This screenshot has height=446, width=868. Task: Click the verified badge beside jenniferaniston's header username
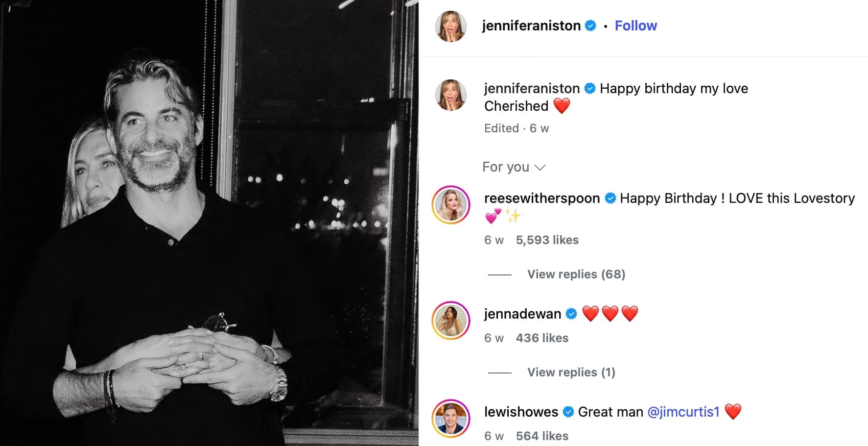tap(591, 25)
